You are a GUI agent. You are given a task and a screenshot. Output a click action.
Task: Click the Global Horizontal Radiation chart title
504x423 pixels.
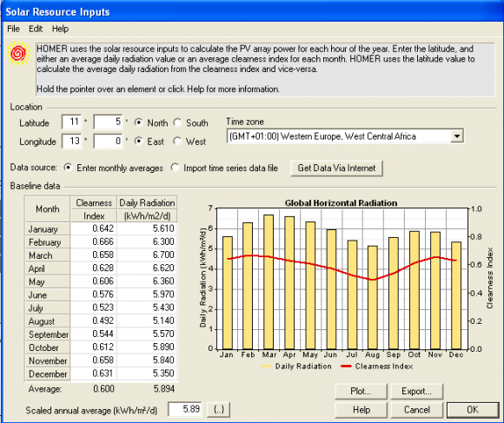pos(341,203)
